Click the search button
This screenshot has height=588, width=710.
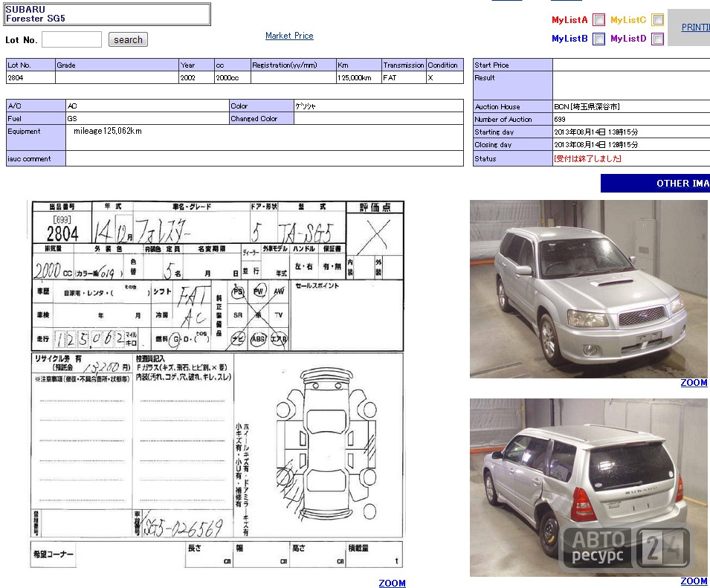point(128,40)
